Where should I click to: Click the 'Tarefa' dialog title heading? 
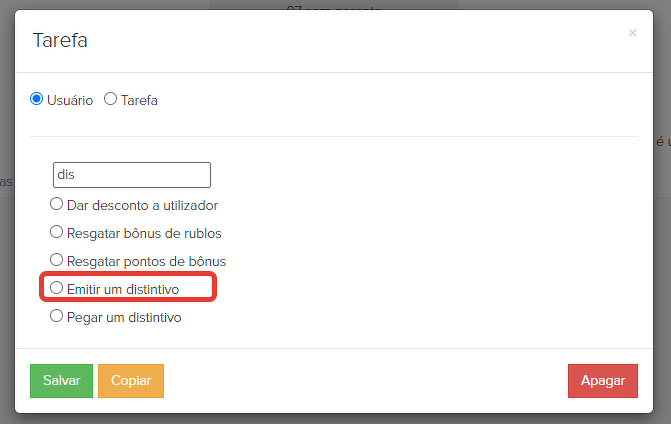pos(59,40)
